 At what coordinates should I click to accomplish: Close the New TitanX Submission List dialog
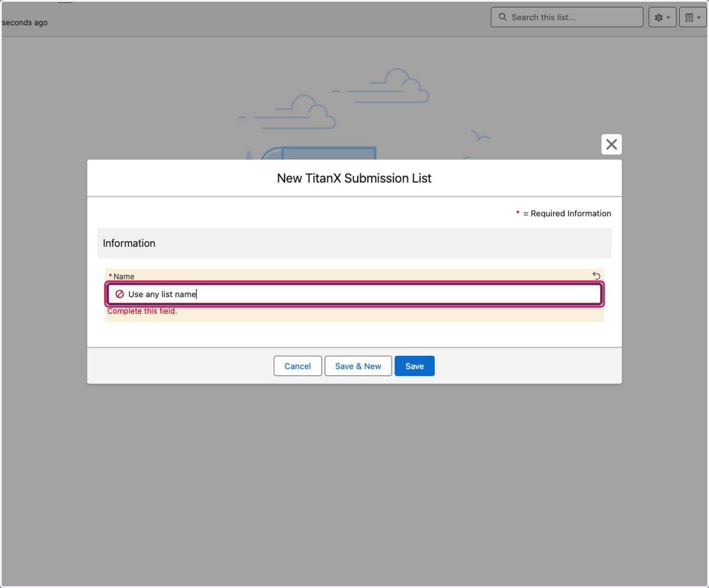coord(612,144)
